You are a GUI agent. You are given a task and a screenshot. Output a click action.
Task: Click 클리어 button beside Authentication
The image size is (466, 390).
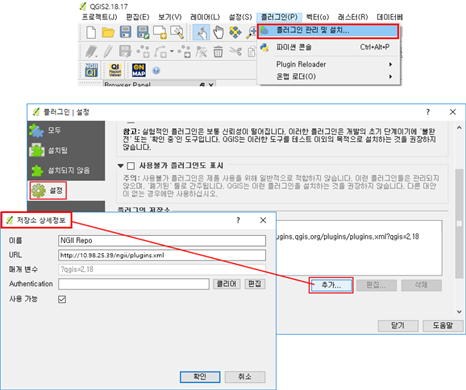pyautogui.click(x=227, y=284)
